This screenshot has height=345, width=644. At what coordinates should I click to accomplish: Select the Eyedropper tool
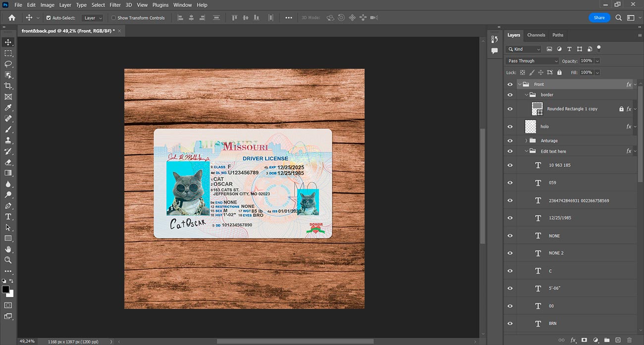pyautogui.click(x=8, y=107)
